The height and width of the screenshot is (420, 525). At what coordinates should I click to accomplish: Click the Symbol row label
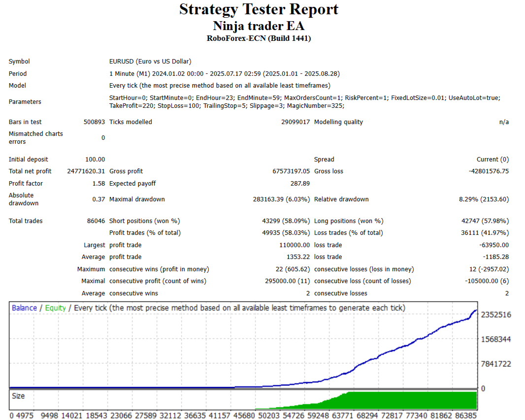pos(19,62)
